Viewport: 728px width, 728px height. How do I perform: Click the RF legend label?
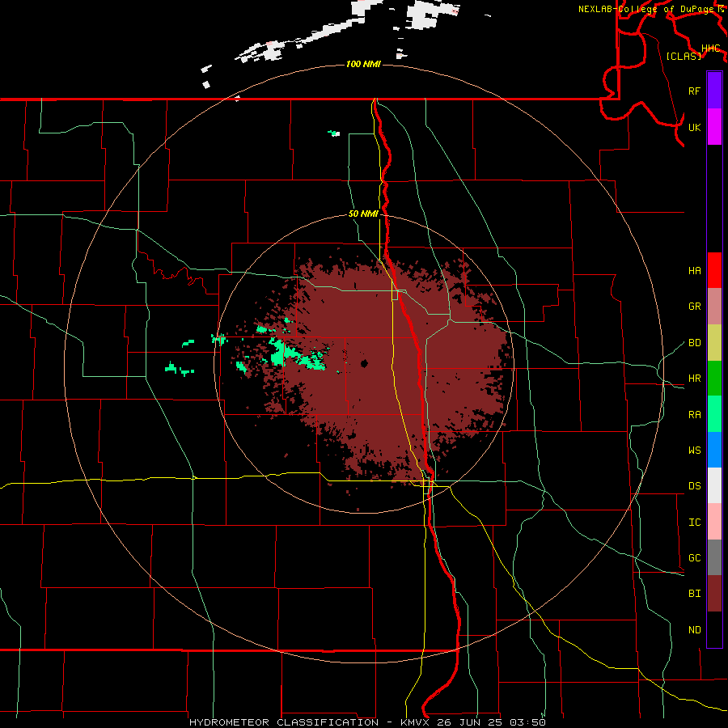coord(695,91)
